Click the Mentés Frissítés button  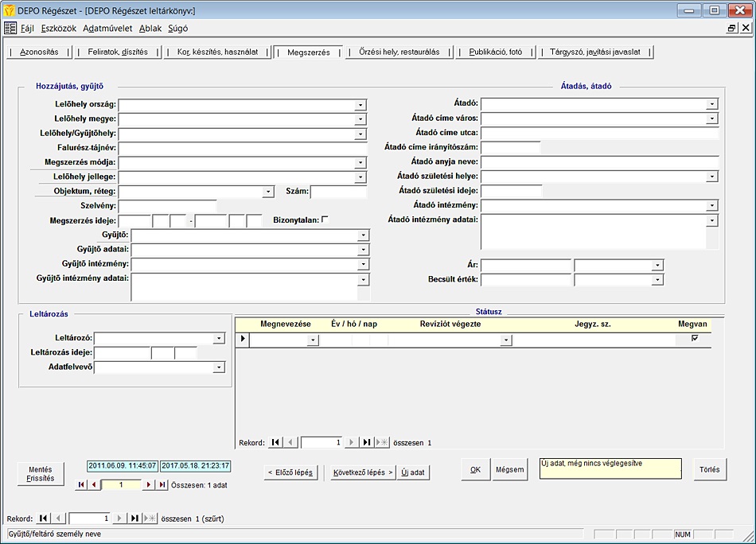(41, 474)
